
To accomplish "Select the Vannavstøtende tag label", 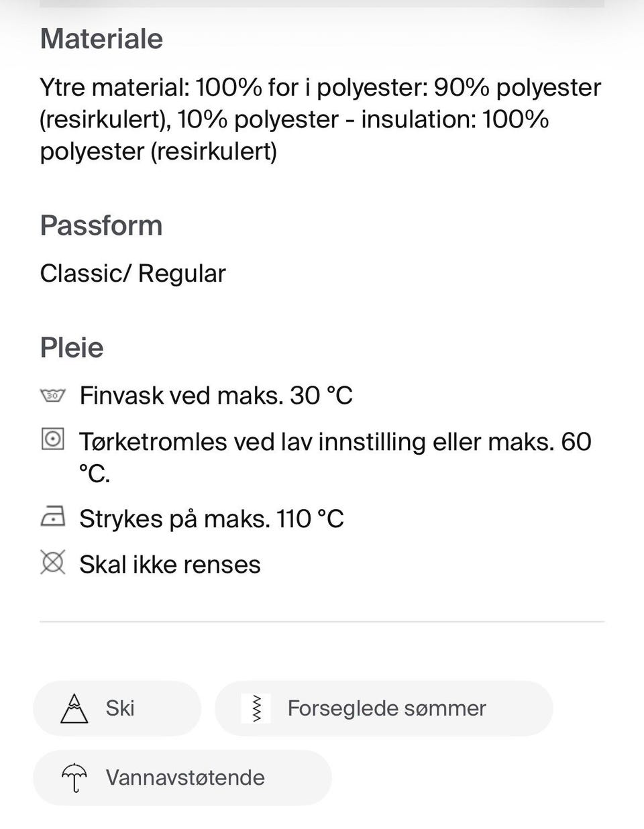I will 185,777.
